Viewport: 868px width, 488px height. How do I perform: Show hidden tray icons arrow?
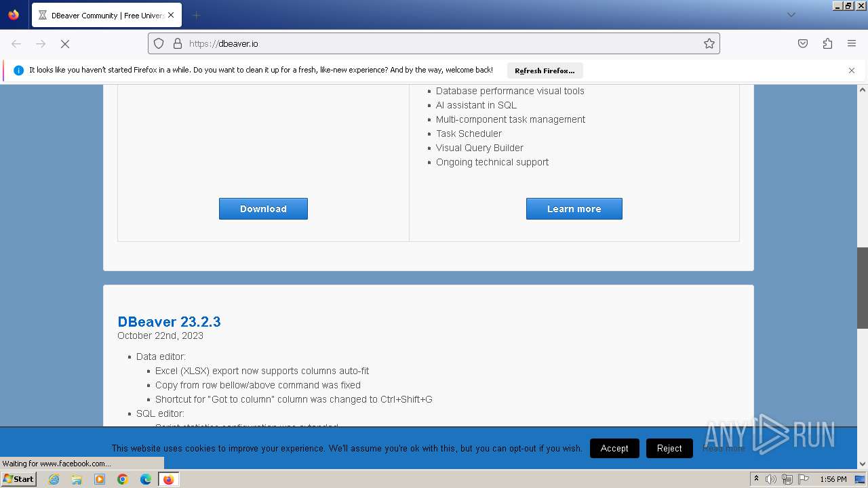(756, 479)
